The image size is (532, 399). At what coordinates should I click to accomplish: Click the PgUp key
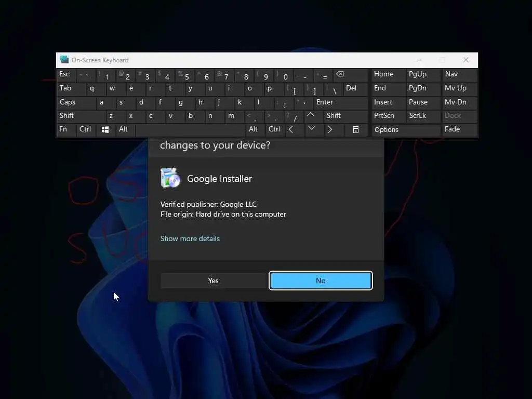[x=424, y=75]
